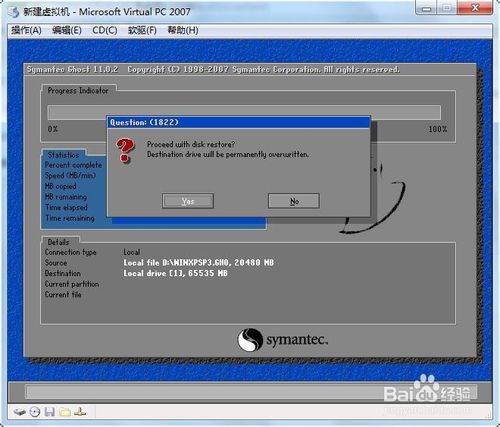Click the floppy disk status bar icon
The width and height of the screenshot is (500, 427).
[x=50, y=412]
